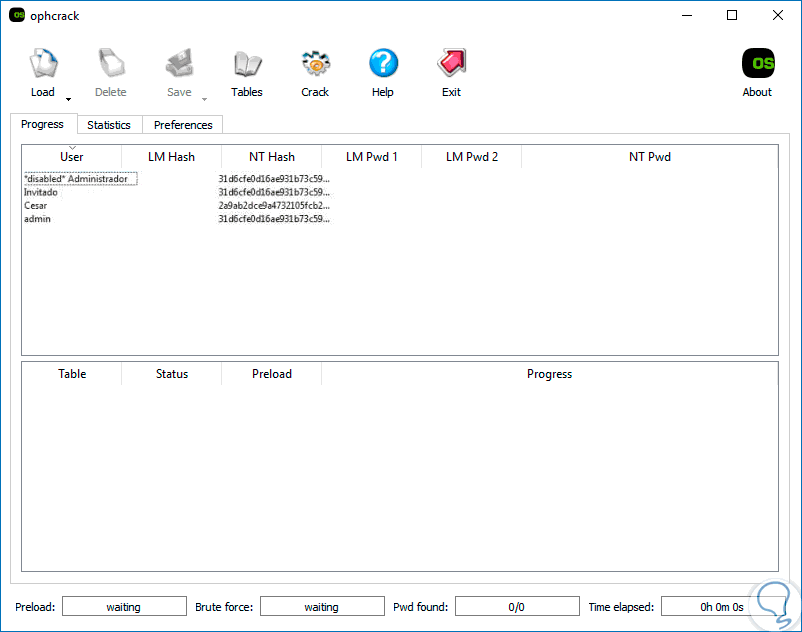Start cracking with the Crack gear icon
Viewport: 802px width, 632px height.
pos(315,63)
